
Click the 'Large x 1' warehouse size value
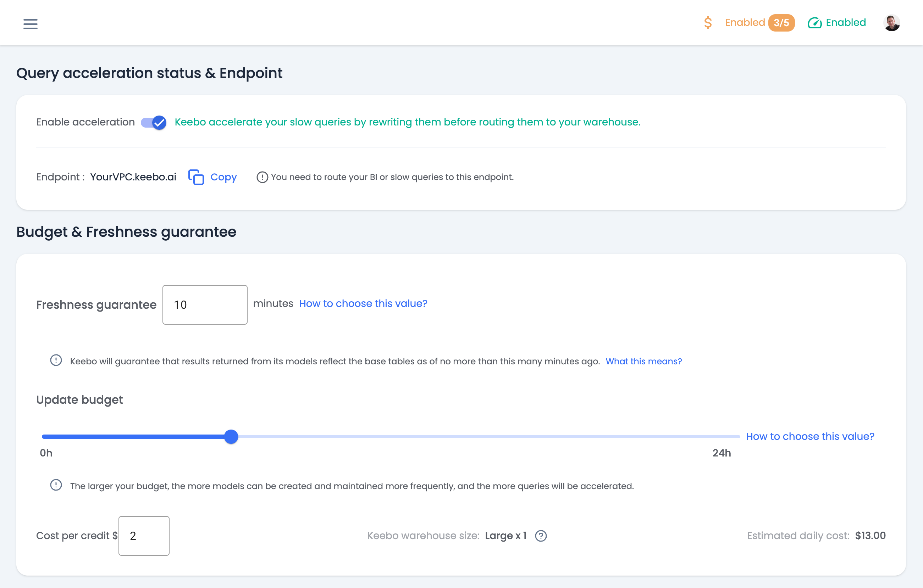[505, 536]
